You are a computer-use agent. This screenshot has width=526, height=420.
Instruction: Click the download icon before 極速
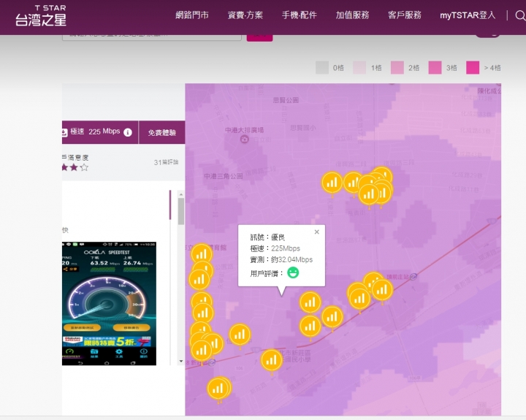pos(64,132)
